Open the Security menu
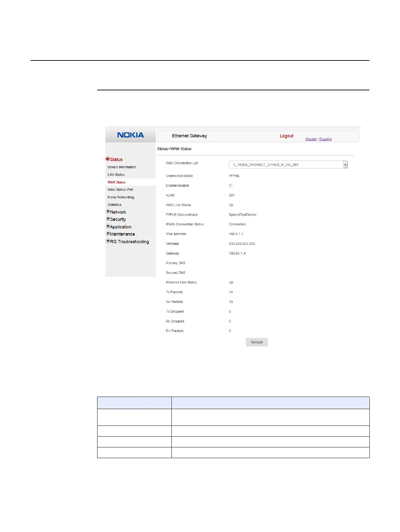400x532 pixels. tap(118, 219)
